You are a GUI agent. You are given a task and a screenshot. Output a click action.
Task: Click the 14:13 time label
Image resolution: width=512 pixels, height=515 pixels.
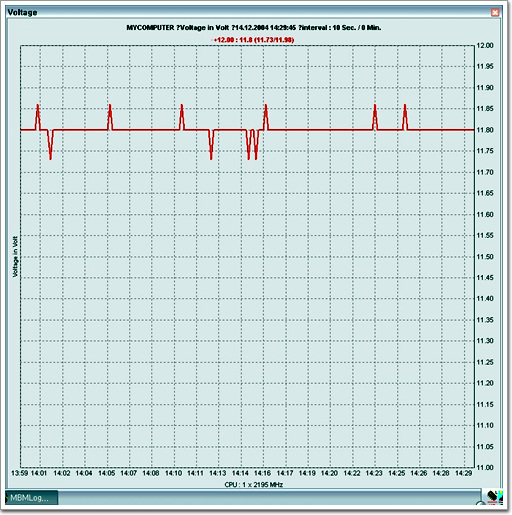pos(218,473)
